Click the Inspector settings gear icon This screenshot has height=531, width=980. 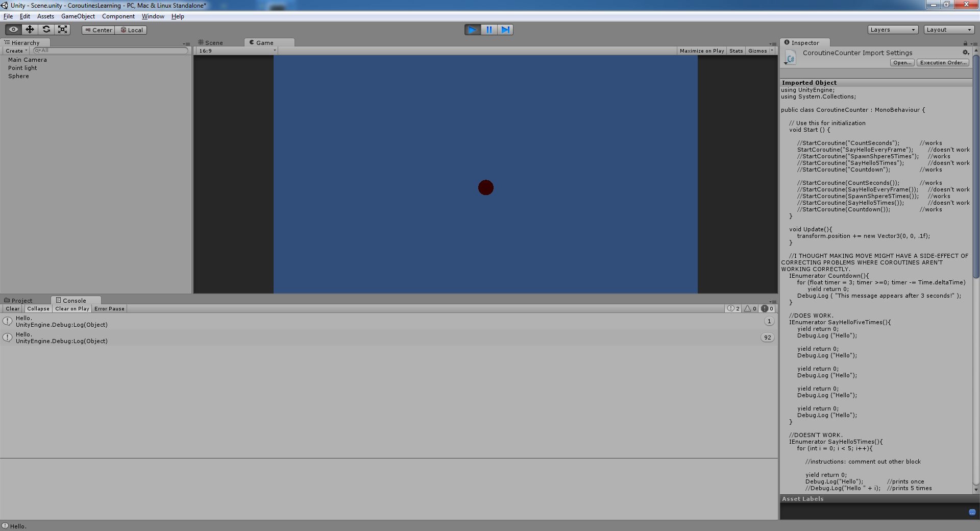click(x=966, y=53)
